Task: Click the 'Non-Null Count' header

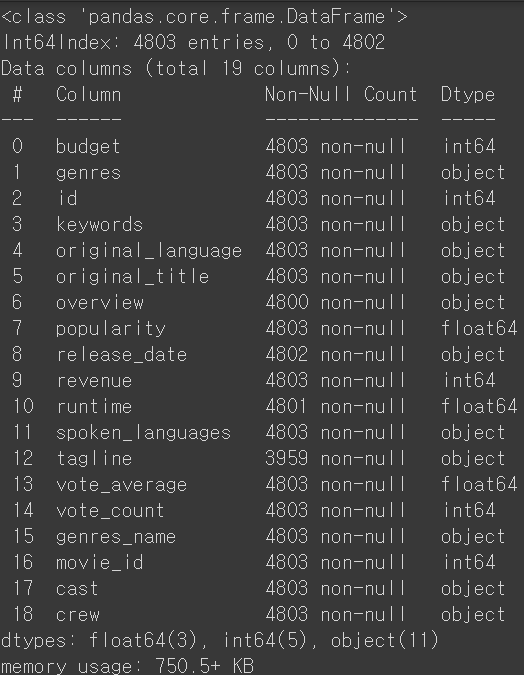Action: click(x=341, y=94)
